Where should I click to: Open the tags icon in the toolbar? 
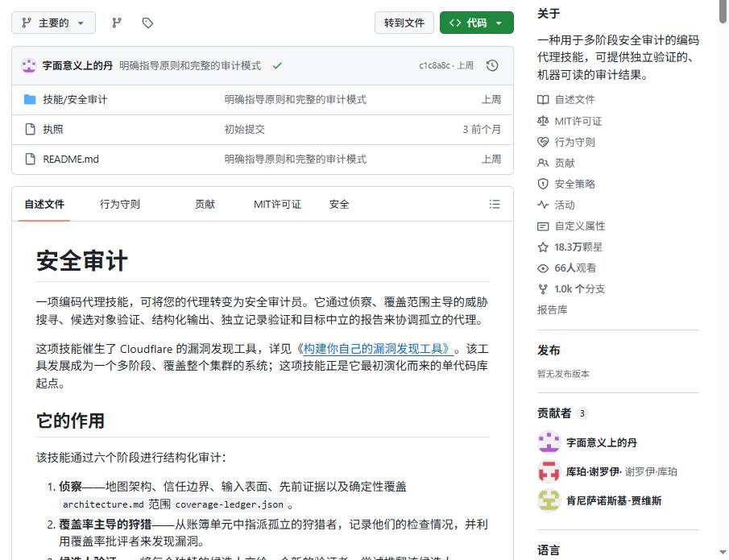(147, 23)
